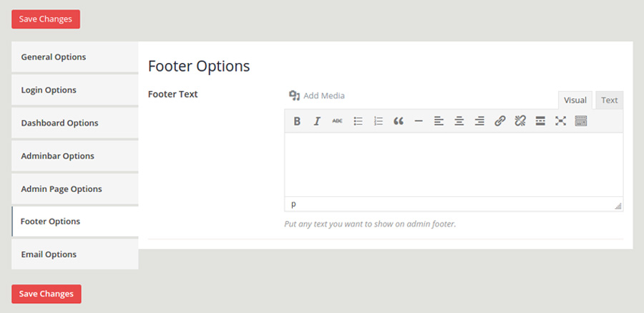Toggle strikethrough text formatting
The image size is (644, 313).
tap(337, 121)
